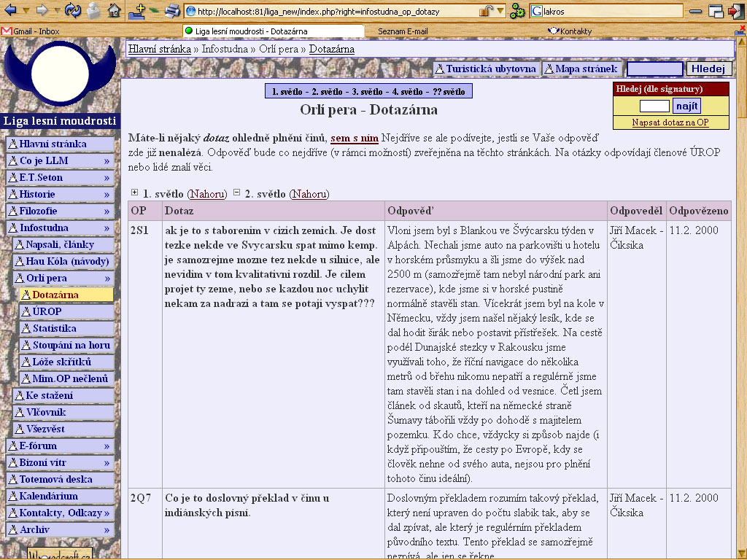Expand the Historie submenu
The height and width of the screenshot is (560, 747).
point(107,194)
